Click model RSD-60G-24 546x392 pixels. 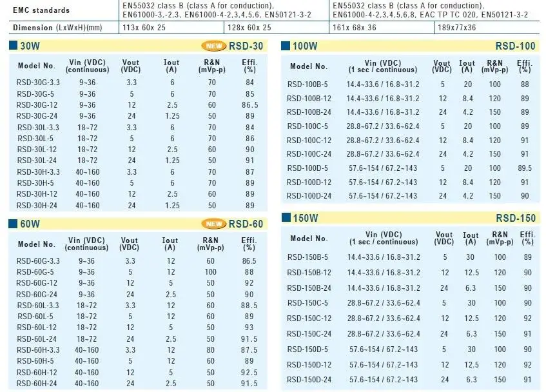point(37,295)
